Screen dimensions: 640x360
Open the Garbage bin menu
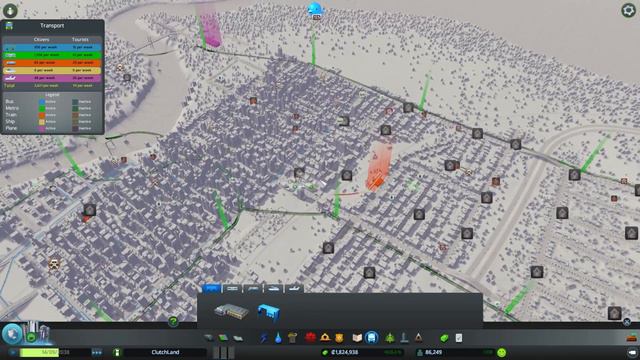[x=292, y=338]
